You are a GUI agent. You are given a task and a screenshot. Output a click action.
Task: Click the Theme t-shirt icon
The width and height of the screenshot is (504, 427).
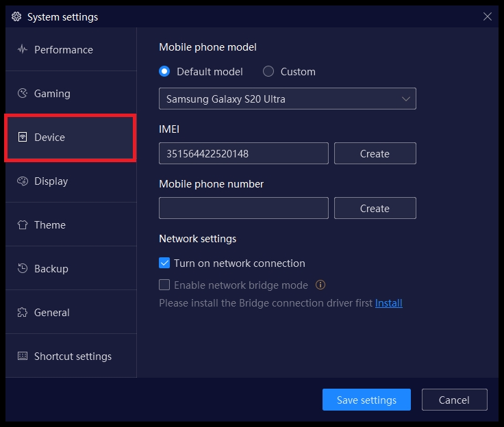(23, 225)
